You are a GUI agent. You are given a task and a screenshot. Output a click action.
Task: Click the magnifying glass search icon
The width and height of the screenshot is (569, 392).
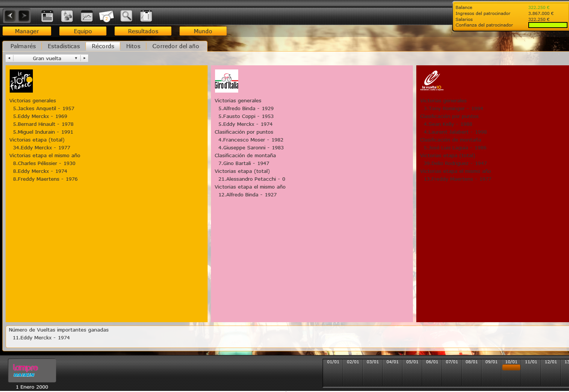click(126, 16)
